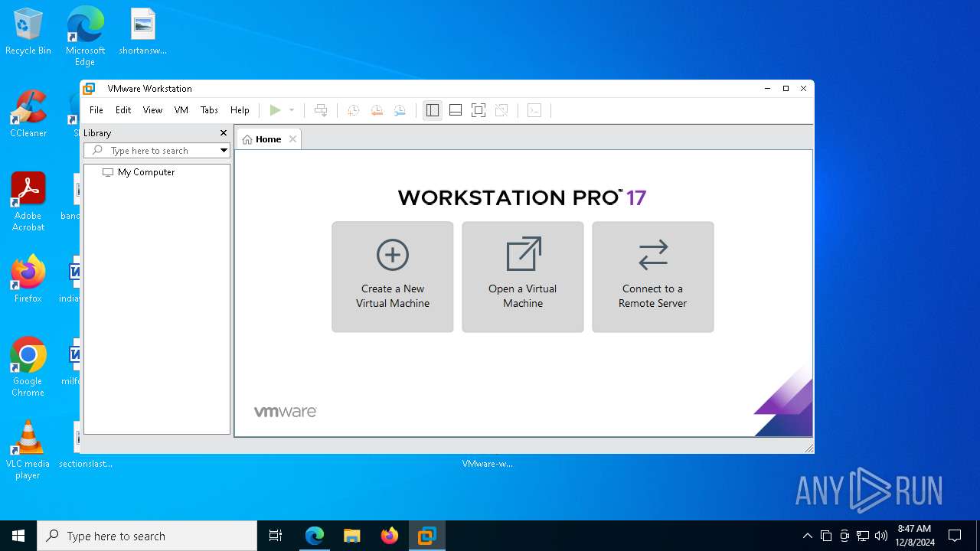
Task: Open VLC media player desktop shortcut
Action: [28, 449]
